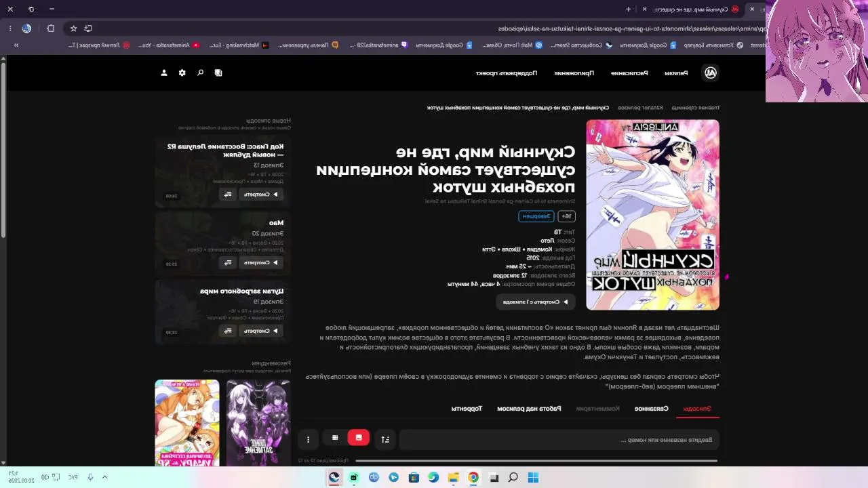Go to Главная страница breadcrumb
The image size is (868, 488).
click(696, 108)
